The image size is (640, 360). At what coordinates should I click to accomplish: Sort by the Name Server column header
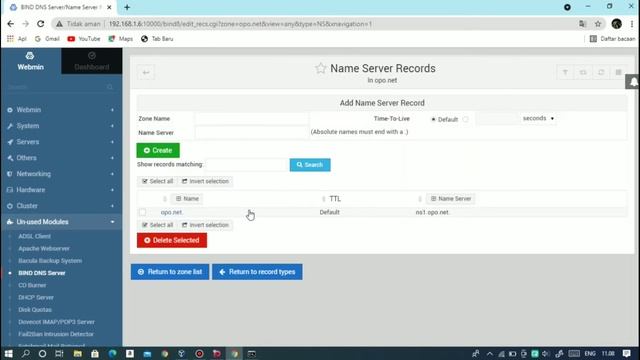(x=451, y=199)
